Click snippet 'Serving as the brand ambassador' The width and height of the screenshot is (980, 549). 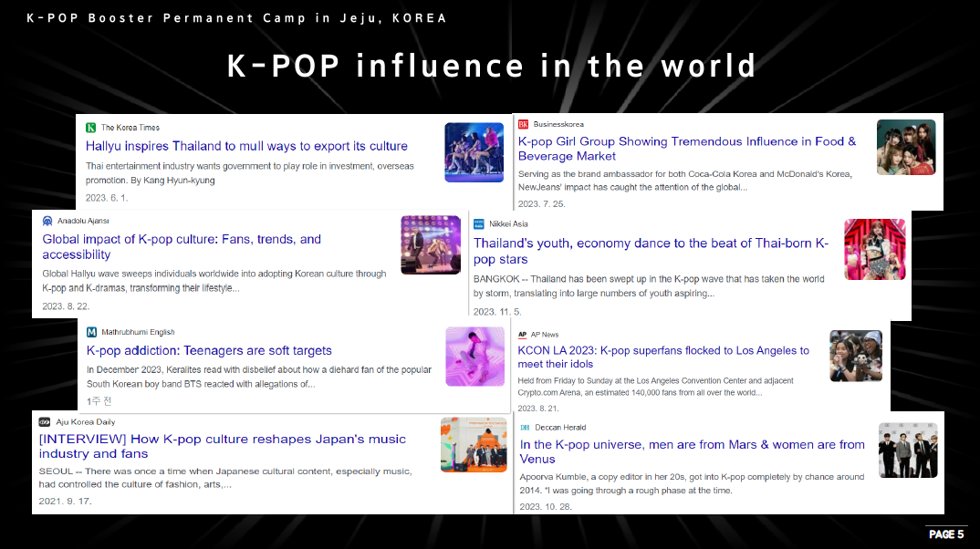[685, 181]
